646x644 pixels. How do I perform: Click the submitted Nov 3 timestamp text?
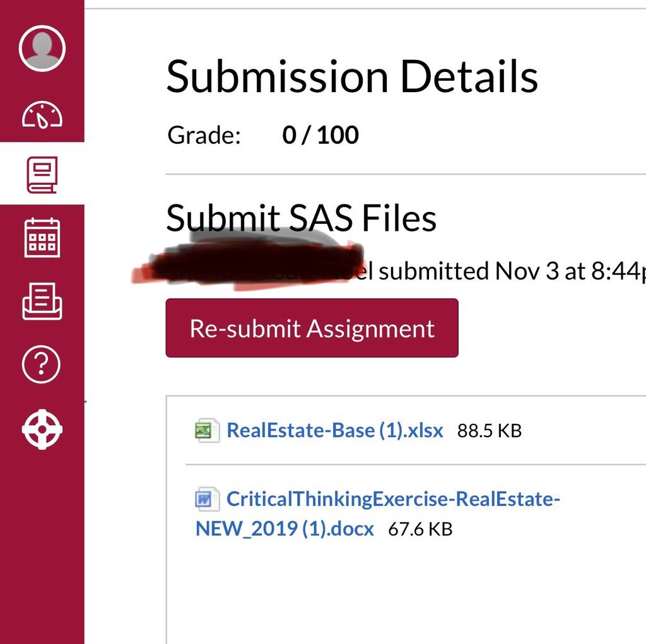(512, 271)
